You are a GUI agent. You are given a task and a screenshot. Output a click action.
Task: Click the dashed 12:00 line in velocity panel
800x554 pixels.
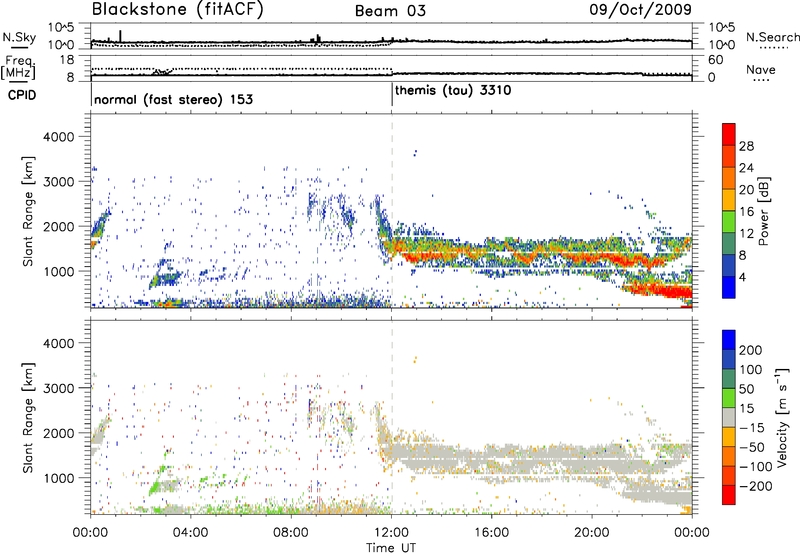(x=392, y=417)
